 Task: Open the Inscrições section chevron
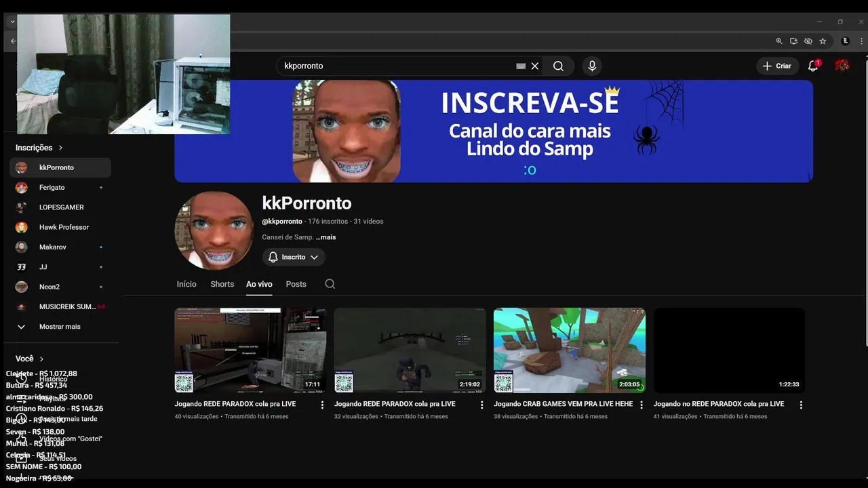tap(60, 147)
